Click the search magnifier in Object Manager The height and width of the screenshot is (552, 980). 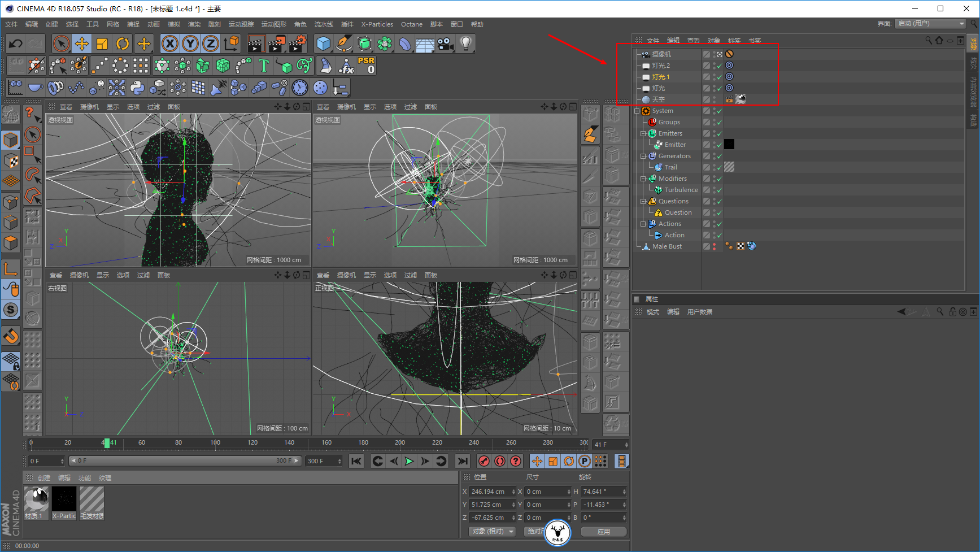[x=929, y=40]
